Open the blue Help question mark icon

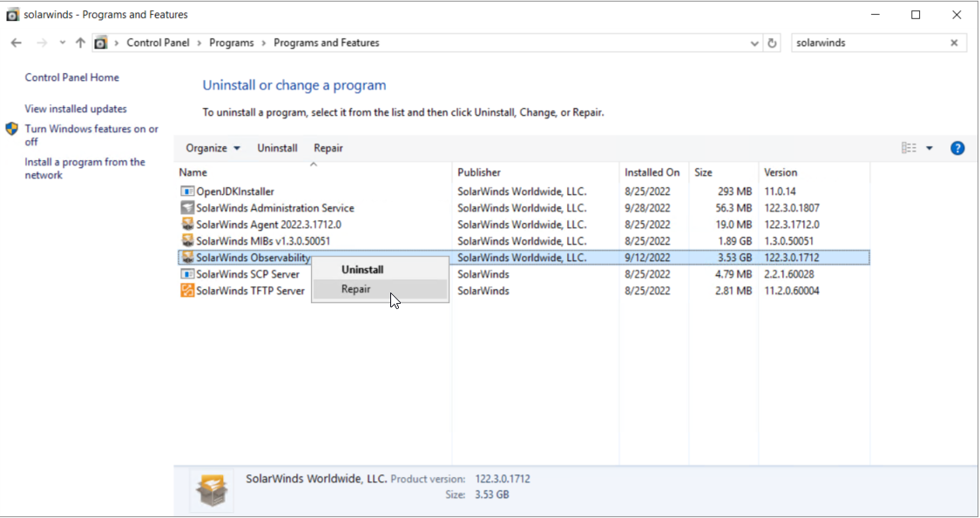click(957, 148)
